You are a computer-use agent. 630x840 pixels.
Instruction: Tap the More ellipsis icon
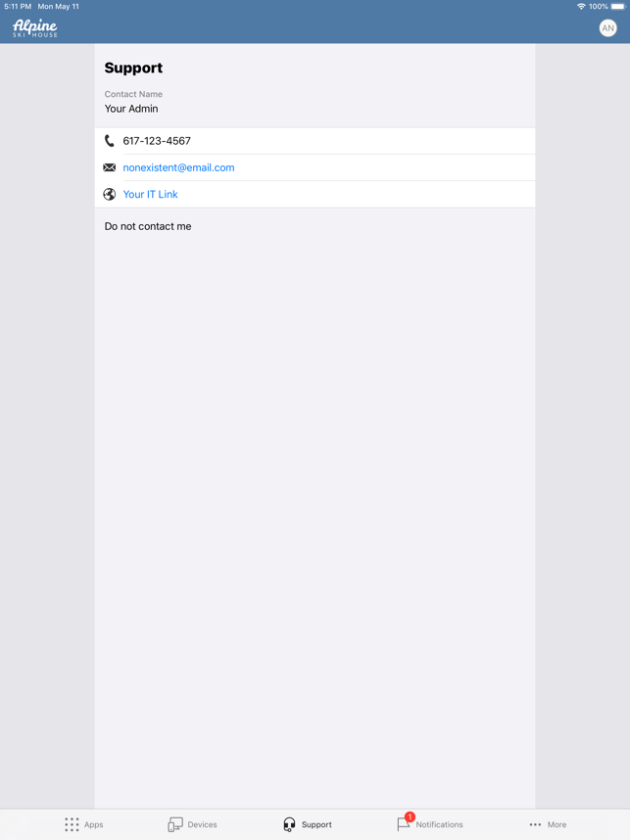pyautogui.click(x=535, y=824)
